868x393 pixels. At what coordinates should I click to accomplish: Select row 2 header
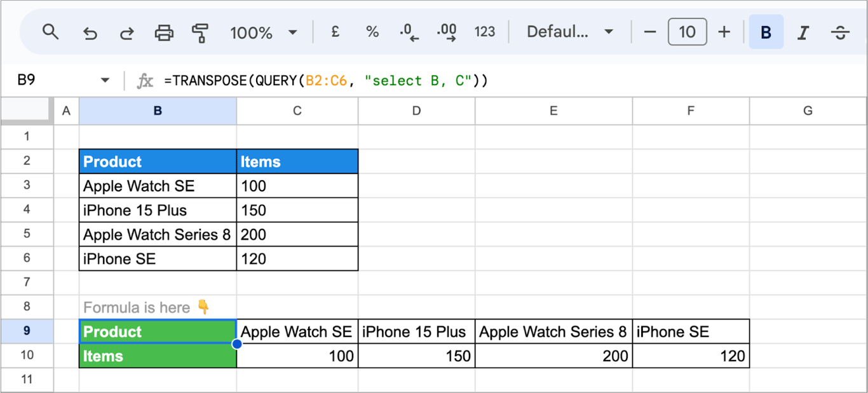(x=27, y=161)
